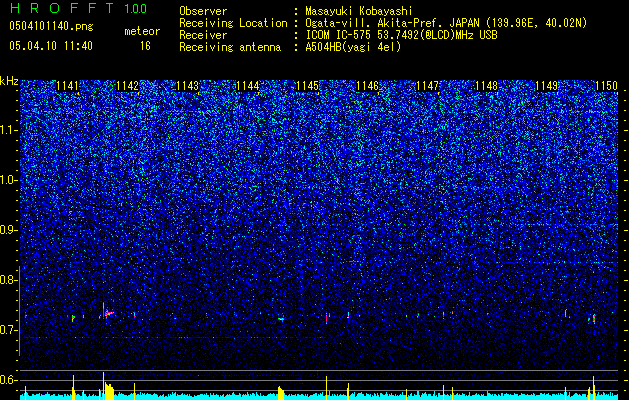Select observer name Masayuki Kobayashi
Screen dimensions: 629x400
click(x=359, y=11)
